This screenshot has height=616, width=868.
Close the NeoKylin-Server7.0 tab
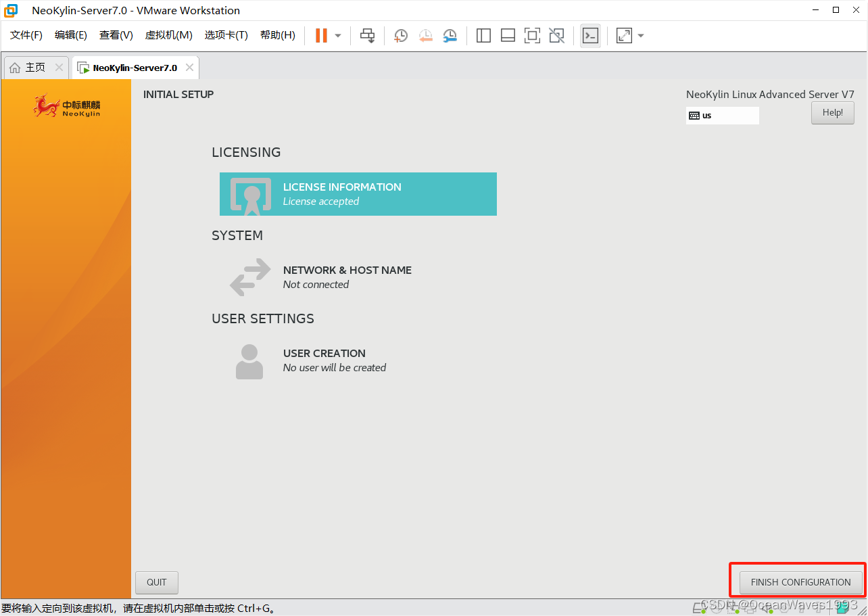(189, 68)
